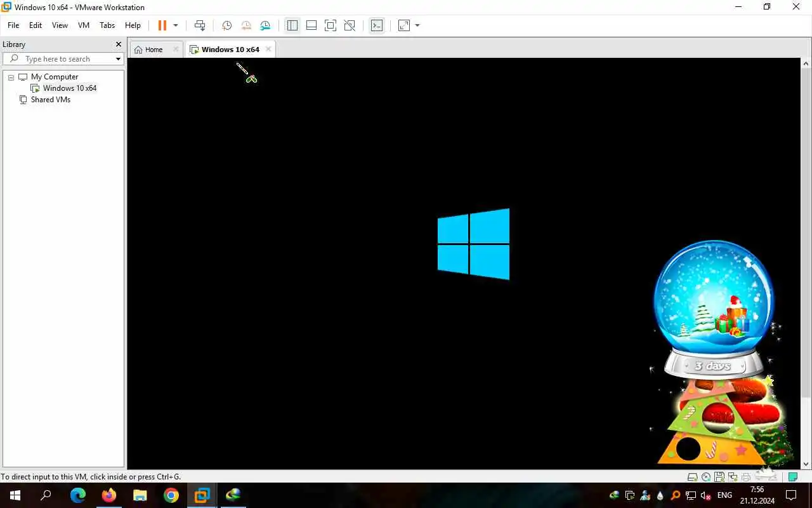This screenshot has width=812, height=508.
Task: Click the Suspend/Pause VM toolbar button
Action: (x=162, y=25)
